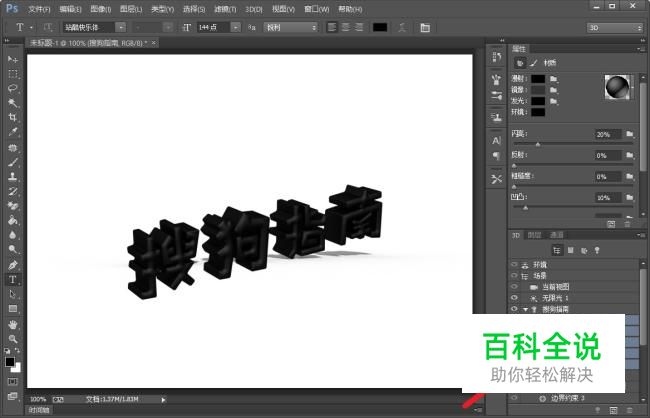Click the text color swatch
650x418 pixels.
380,27
